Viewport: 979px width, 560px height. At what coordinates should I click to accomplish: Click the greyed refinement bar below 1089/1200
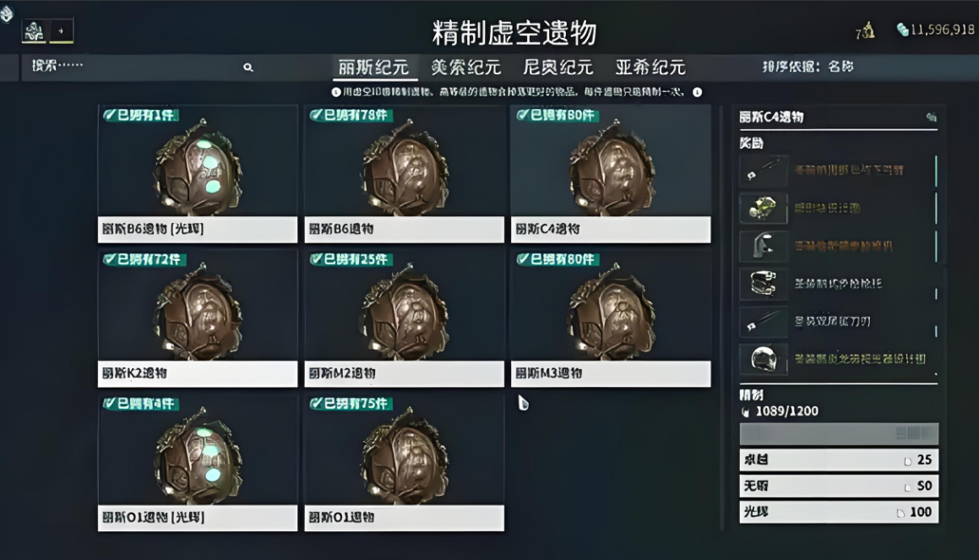(x=839, y=433)
